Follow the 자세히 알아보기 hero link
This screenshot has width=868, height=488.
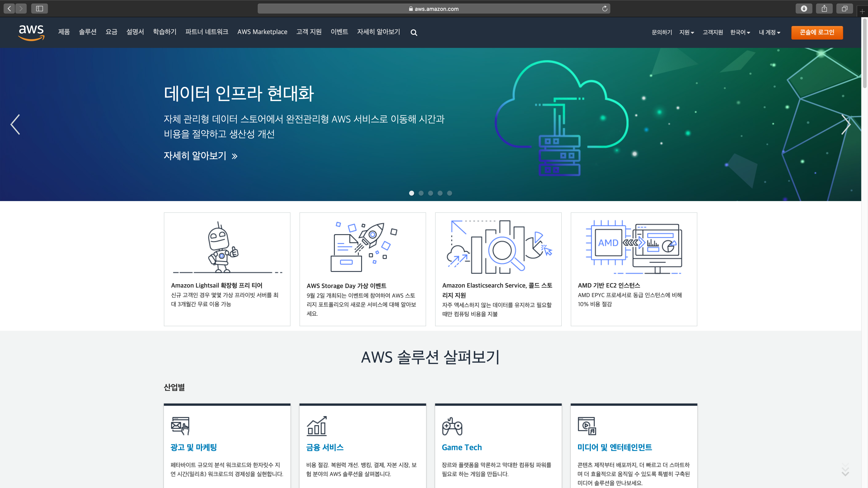click(200, 156)
